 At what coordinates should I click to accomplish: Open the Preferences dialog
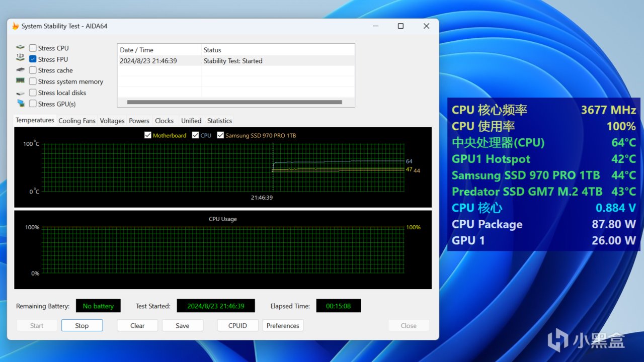pos(283,325)
